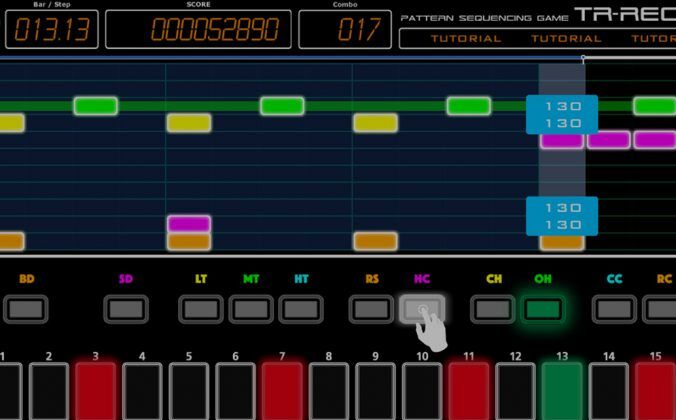Toggle step 3 red pad off
Screen dimensions: 676x420
click(96, 391)
